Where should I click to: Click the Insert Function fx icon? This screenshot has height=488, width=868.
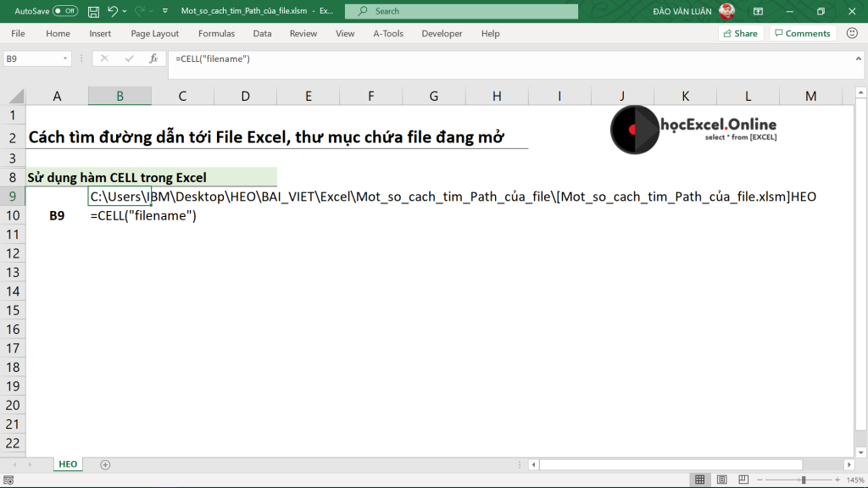point(153,58)
